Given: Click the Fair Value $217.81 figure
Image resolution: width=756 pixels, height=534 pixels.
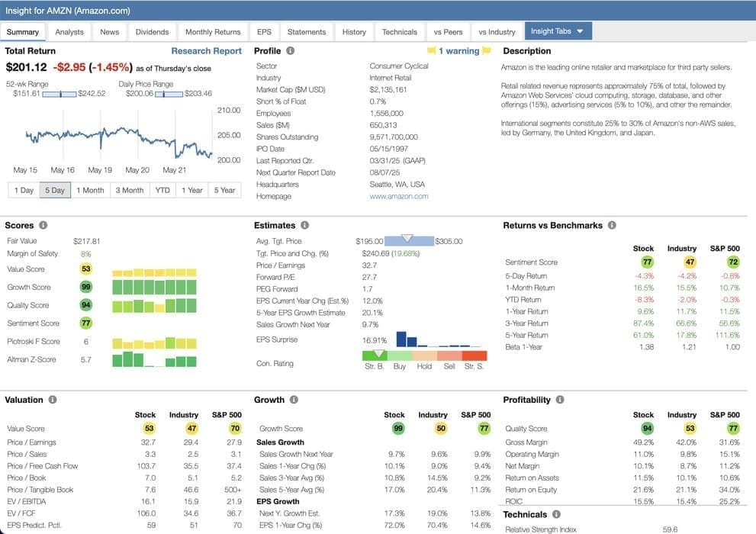Looking at the screenshot, I should 87,241.
